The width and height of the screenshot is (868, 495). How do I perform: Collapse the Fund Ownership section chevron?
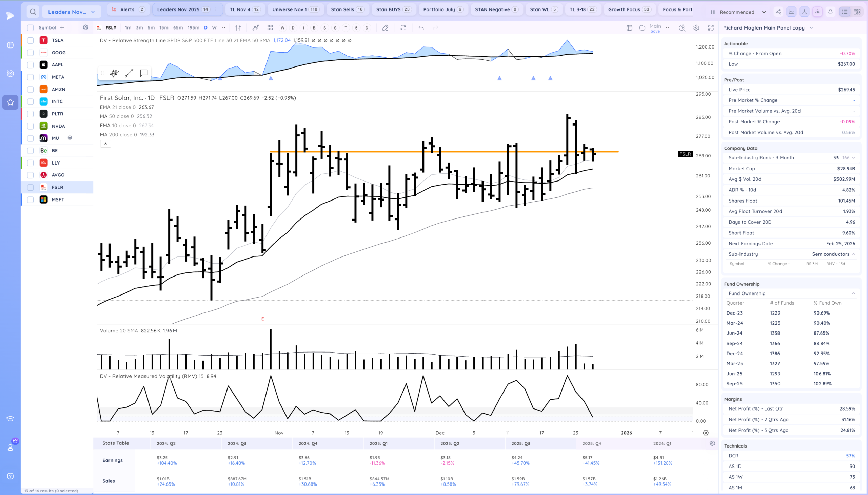point(853,293)
